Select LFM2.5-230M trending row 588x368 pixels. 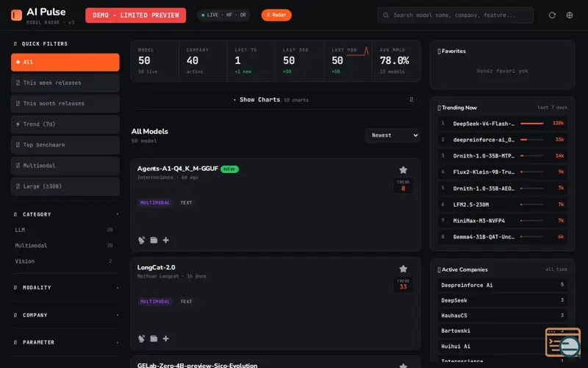click(x=503, y=205)
